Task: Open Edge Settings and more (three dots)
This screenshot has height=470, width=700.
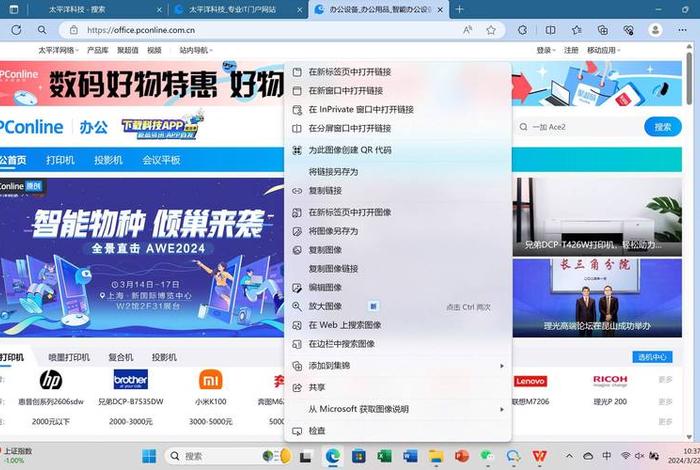Action: click(x=682, y=30)
